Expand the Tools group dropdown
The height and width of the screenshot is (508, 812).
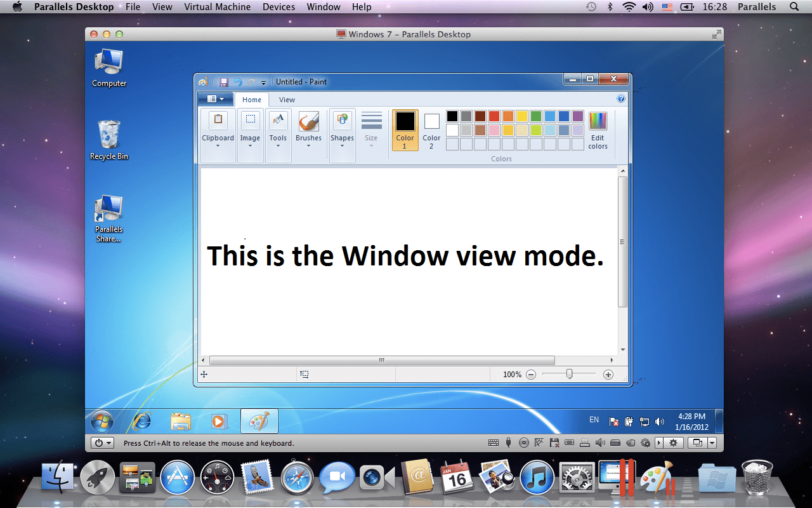pyautogui.click(x=278, y=136)
